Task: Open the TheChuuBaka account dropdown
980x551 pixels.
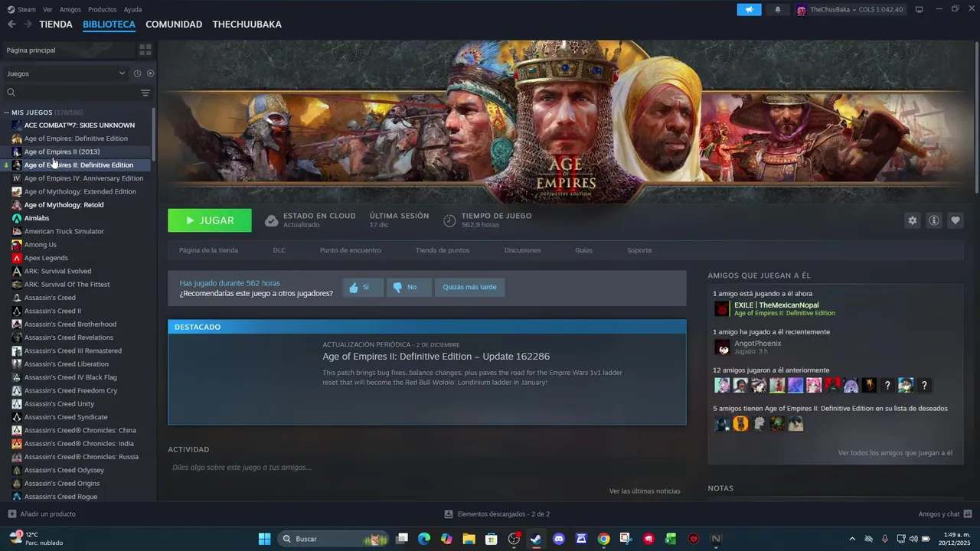Action: [850, 9]
